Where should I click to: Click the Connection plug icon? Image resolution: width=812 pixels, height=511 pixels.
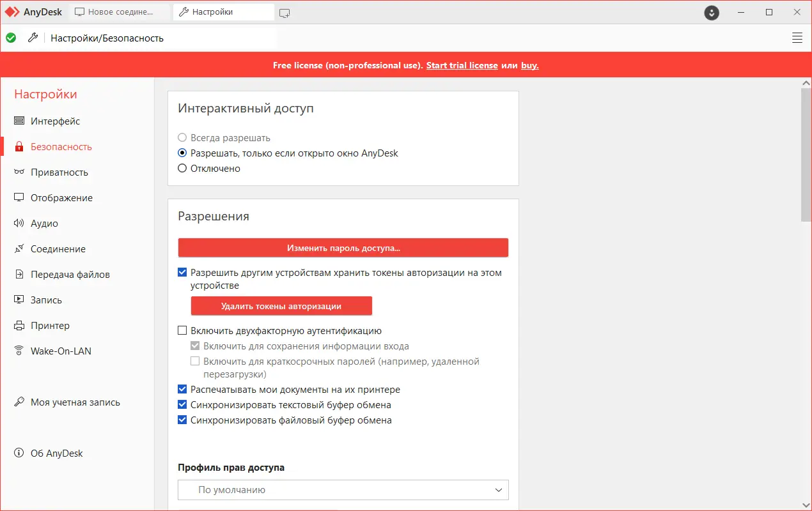click(19, 248)
